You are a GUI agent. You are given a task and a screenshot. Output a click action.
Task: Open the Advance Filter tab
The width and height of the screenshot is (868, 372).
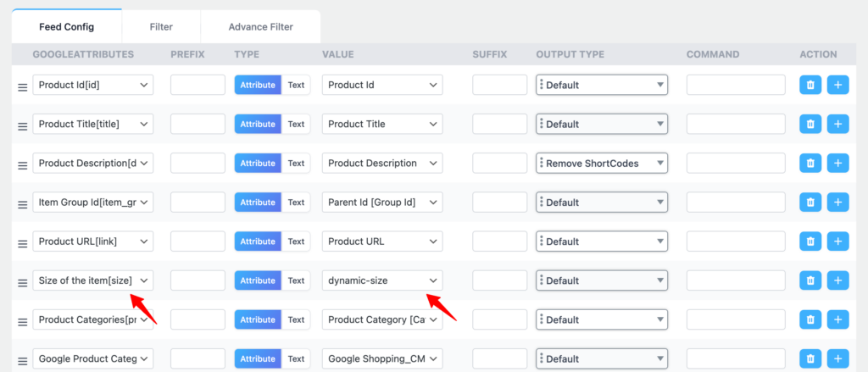(x=260, y=27)
